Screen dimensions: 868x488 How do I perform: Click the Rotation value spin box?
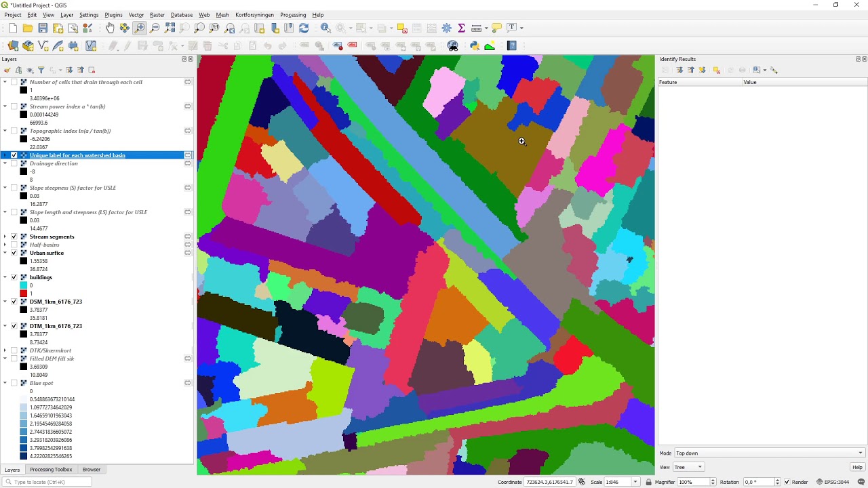point(762,482)
